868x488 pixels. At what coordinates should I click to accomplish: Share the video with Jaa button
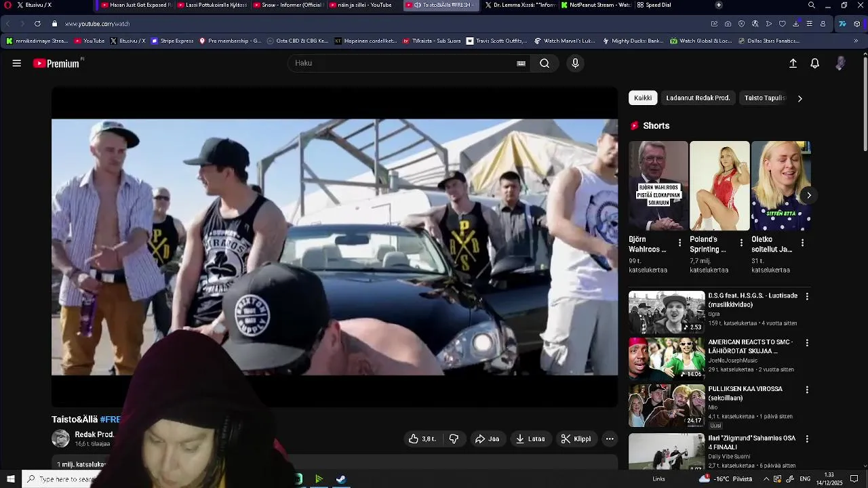click(x=487, y=439)
